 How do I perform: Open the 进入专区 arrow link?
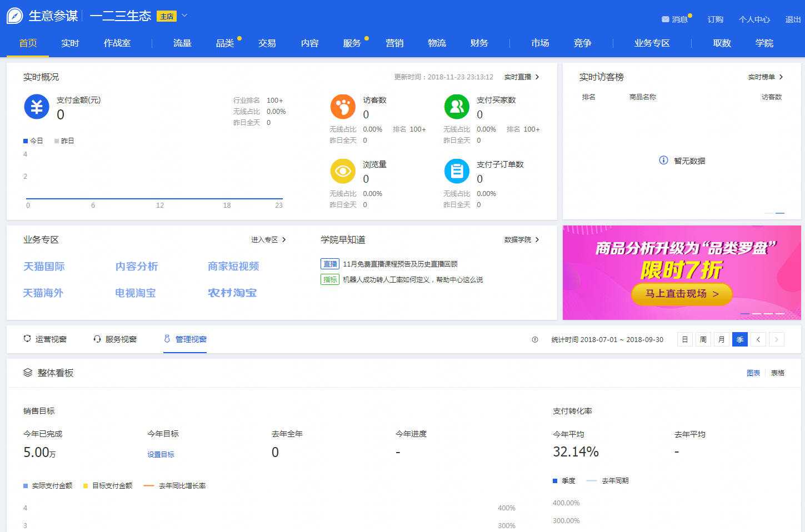269,240
